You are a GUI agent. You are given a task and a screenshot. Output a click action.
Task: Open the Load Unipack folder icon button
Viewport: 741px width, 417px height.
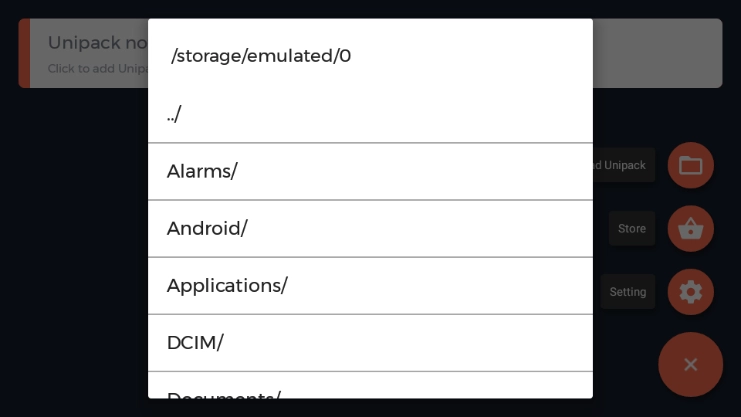coord(690,165)
